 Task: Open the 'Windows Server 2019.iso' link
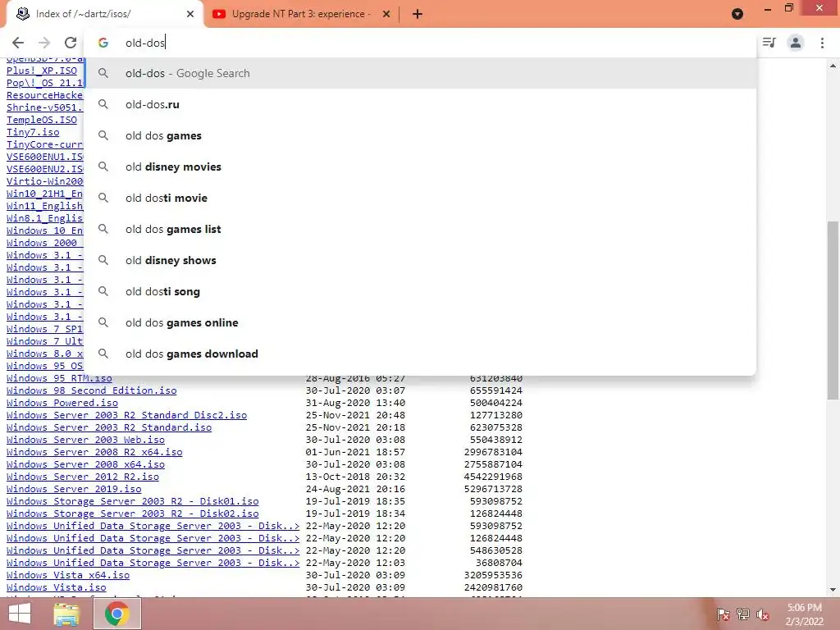click(x=74, y=489)
